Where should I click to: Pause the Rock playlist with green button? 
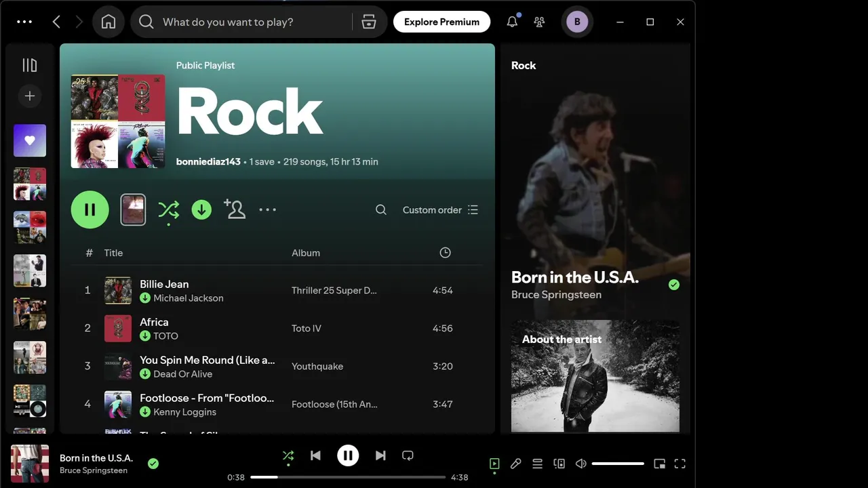[90, 209]
